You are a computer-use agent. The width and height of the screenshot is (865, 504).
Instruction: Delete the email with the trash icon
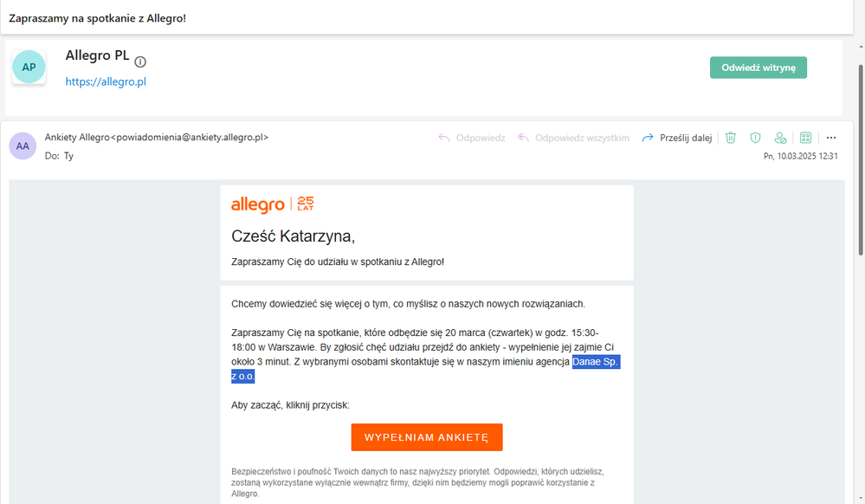click(731, 138)
